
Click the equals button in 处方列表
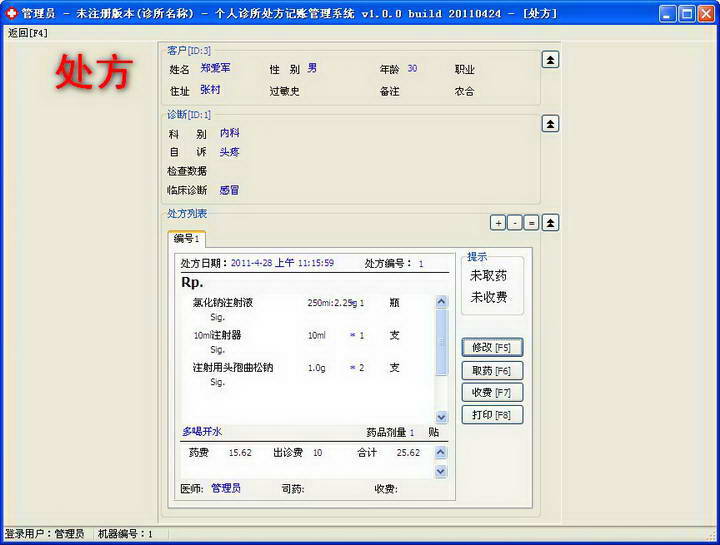point(531,223)
